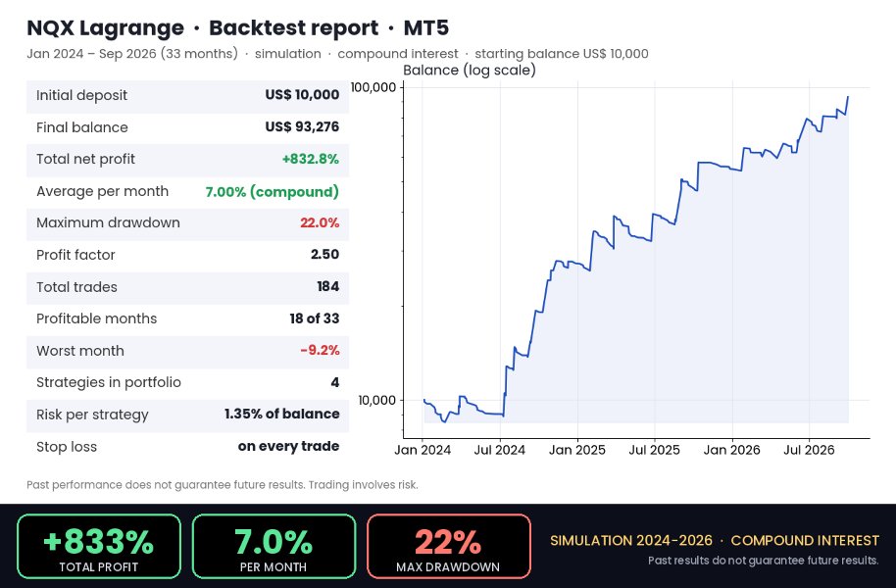This screenshot has width=896, height=588.
Task: Select the profit factor value "2.50"
Action: tap(324, 254)
